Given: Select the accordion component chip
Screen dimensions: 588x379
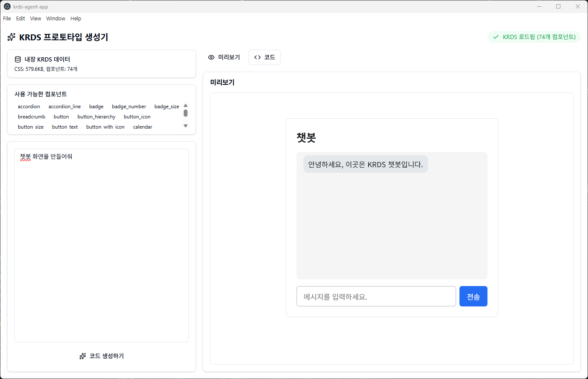Looking at the screenshot, I should click(x=29, y=107).
